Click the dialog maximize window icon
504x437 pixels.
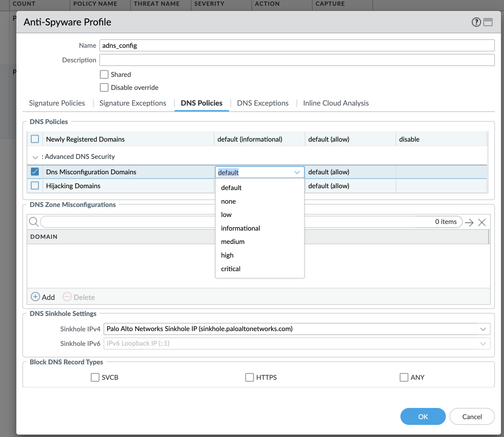(488, 22)
